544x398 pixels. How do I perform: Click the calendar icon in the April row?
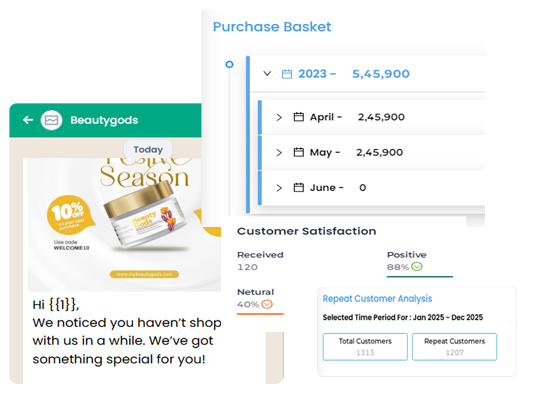(x=298, y=117)
